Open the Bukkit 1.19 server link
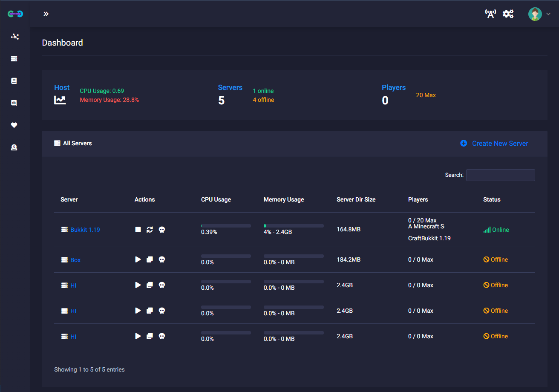 coord(85,230)
